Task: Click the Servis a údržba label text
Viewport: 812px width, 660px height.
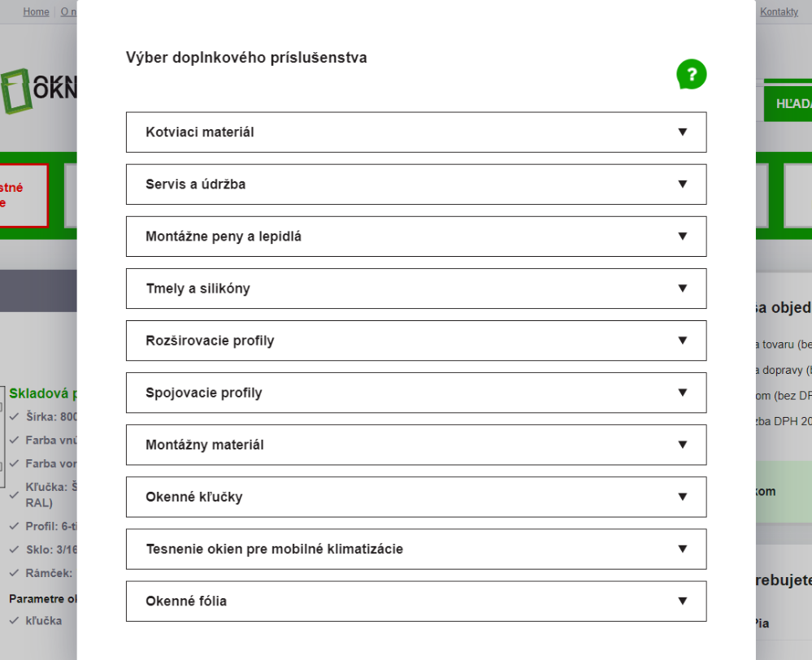Action: 195,185
